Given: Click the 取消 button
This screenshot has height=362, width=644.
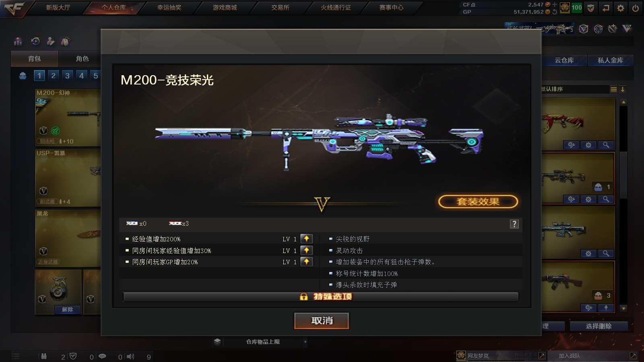Looking at the screenshot, I should coord(322,321).
